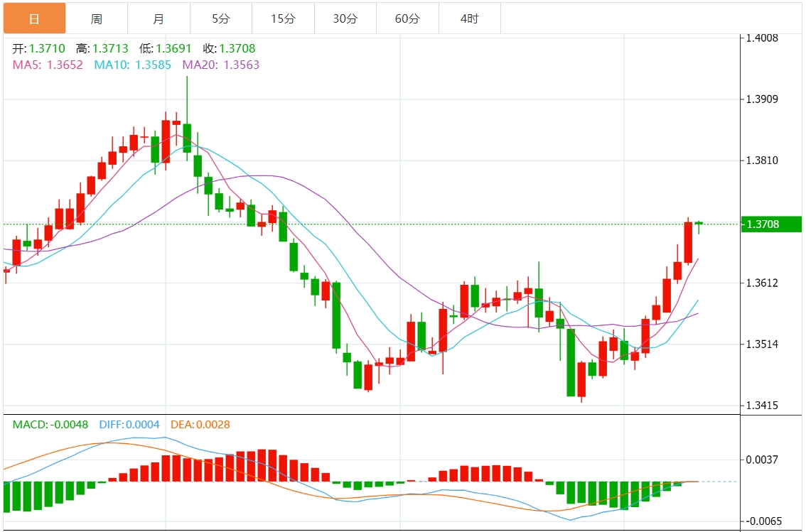Image resolution: width=806 pixels, height=532 pixels.
Task: Open the 30分 timeframe tab
Action: pos(345,18)
